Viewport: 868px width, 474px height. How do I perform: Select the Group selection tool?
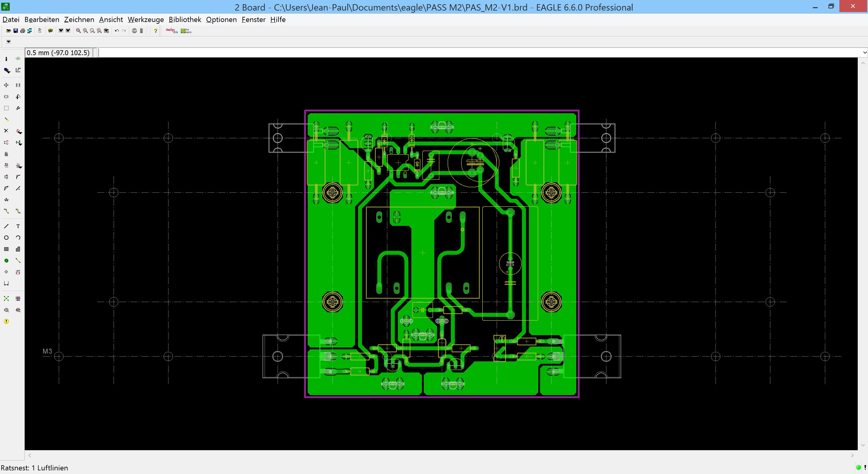(x=6, y=108)
